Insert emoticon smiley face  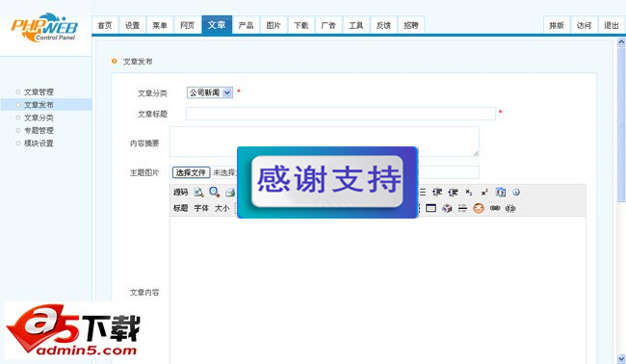click(479, 208)
